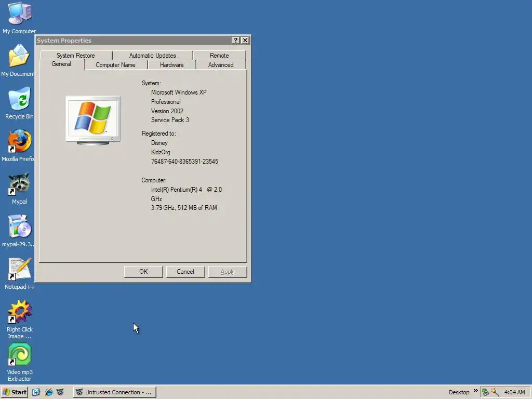Click the Show Desktop quick launch icon
Image resolution: width=532 pixels, height=399 pixels.
click(x=36, y=392)
